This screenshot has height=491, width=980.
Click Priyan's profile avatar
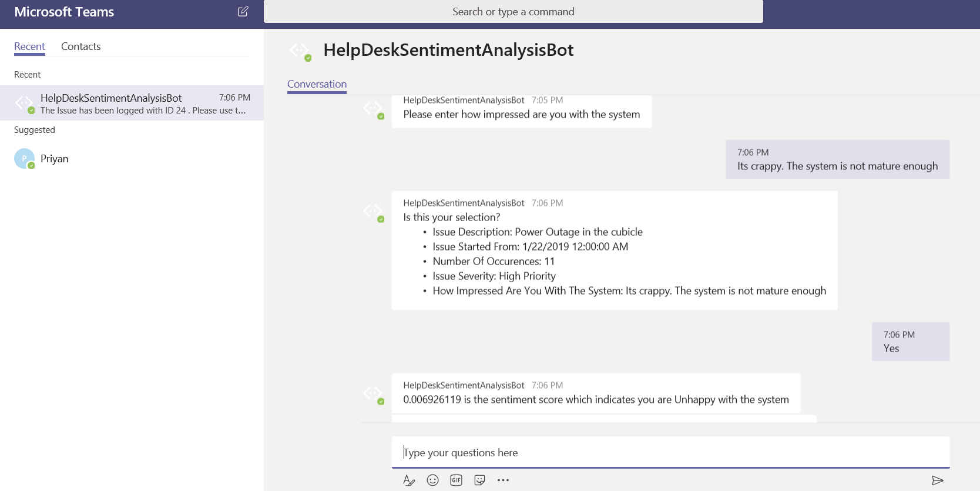(x=24, y=159)
